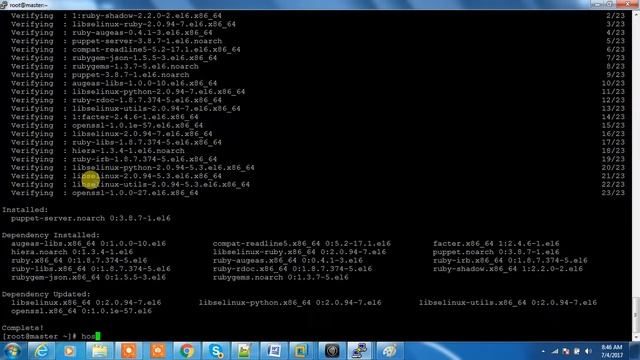640x360 pixels.
Task: Open Windows Media Player from taskbar
Action: (69, 351)
